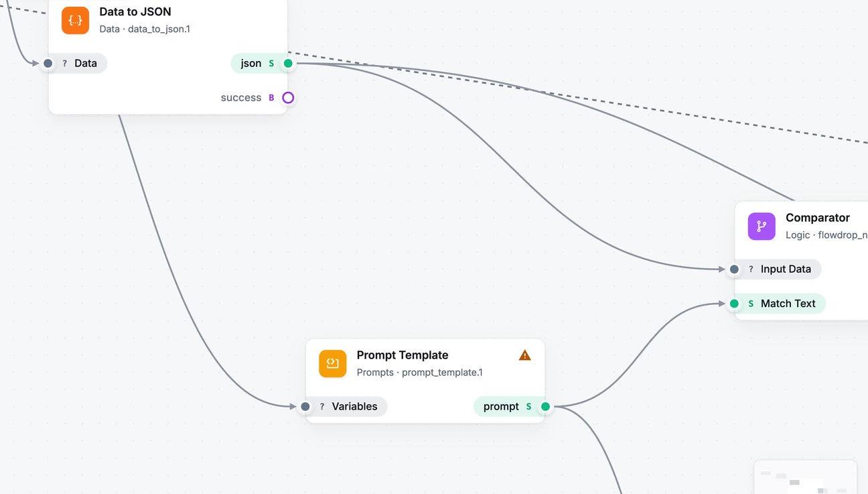The image size is (868, 494).
Task: Click the 'Data · data_to_json.1' subtitle
Action: (x=145, y=29)
